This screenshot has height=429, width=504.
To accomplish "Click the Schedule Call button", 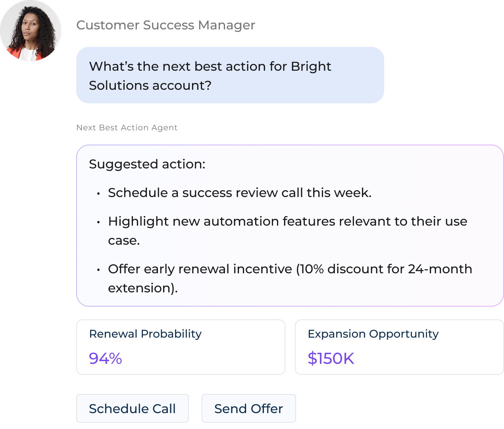I will 133,408.
